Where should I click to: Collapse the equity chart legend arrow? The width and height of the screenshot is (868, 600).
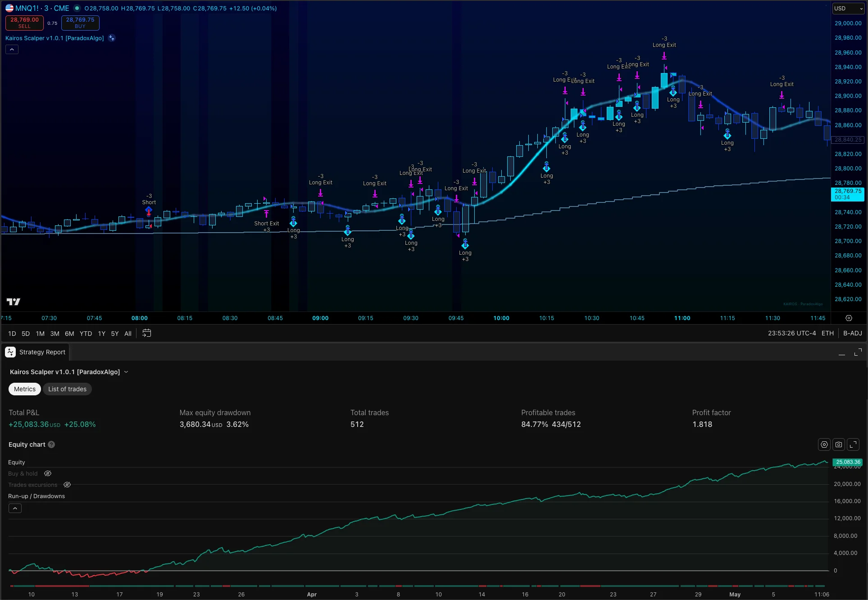(15, 508)
